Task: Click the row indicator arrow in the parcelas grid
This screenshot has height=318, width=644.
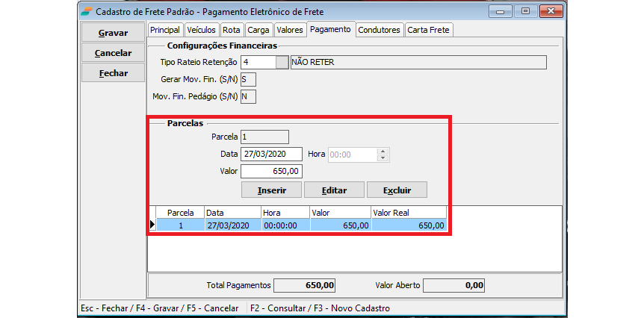Action: pos(153,225)
